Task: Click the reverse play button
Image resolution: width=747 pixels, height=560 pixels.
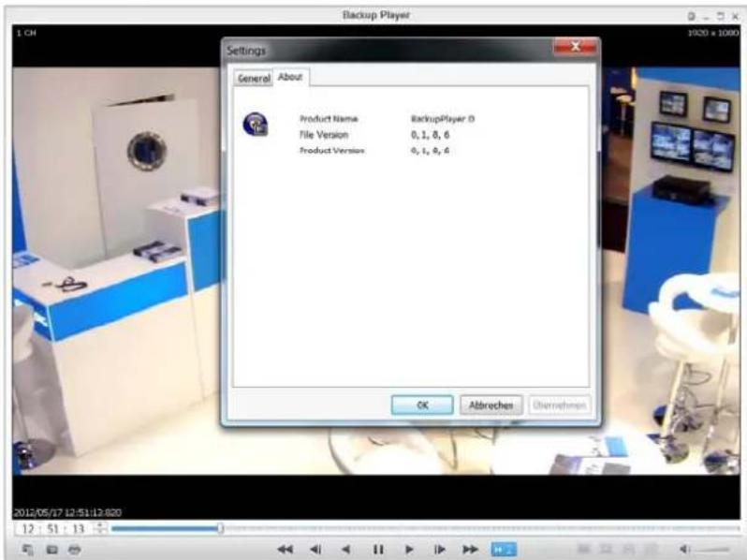Action: [x=346, y=549]
